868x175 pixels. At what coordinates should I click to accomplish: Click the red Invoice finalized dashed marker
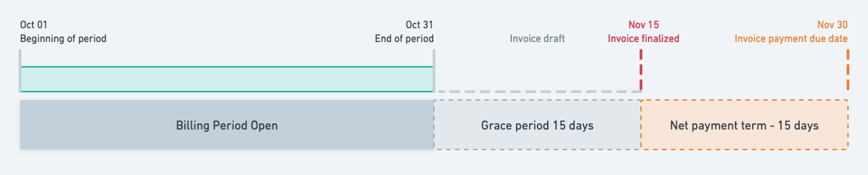(x=641, y=70)
